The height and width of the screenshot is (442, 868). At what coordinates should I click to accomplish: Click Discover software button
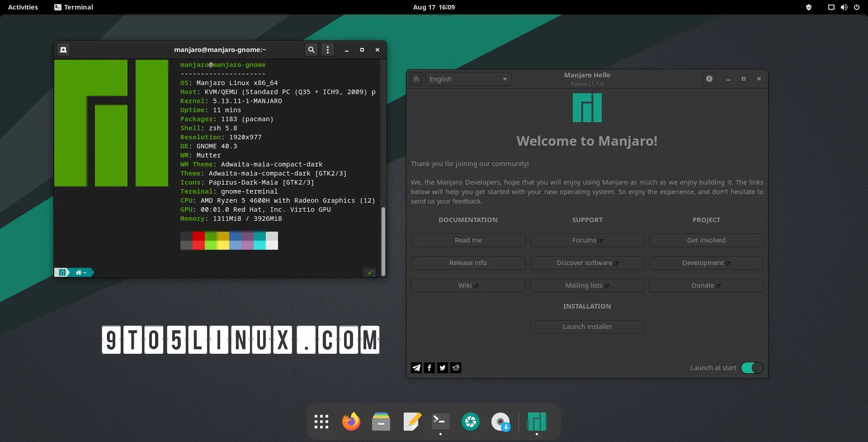[587, 263]
